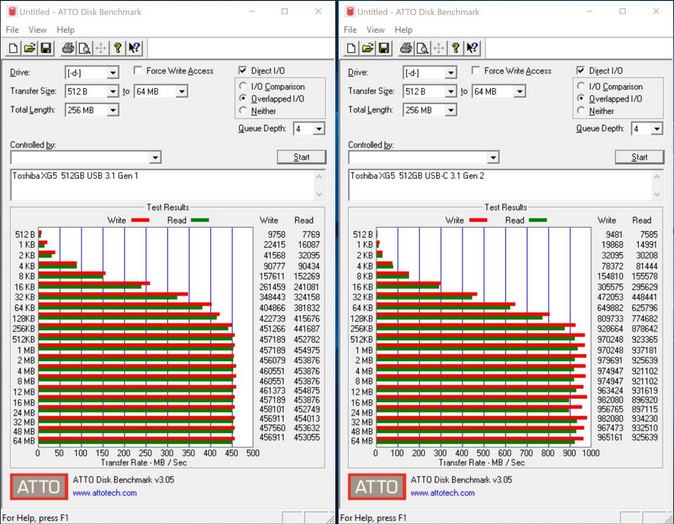The height and width of the screenshot is (524, 674).
Task: Open File menu in left window
Action: coord(12,30)
